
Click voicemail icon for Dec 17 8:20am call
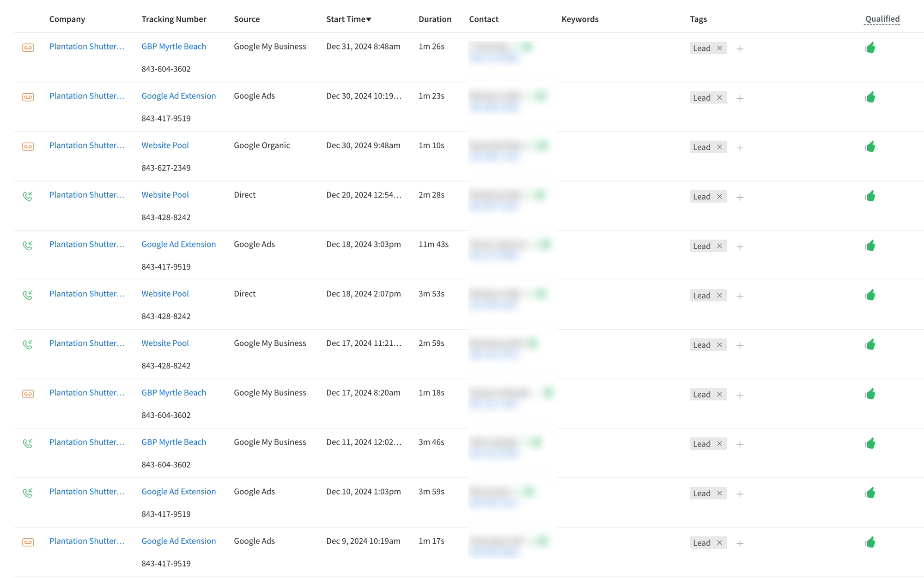[28, 394]
